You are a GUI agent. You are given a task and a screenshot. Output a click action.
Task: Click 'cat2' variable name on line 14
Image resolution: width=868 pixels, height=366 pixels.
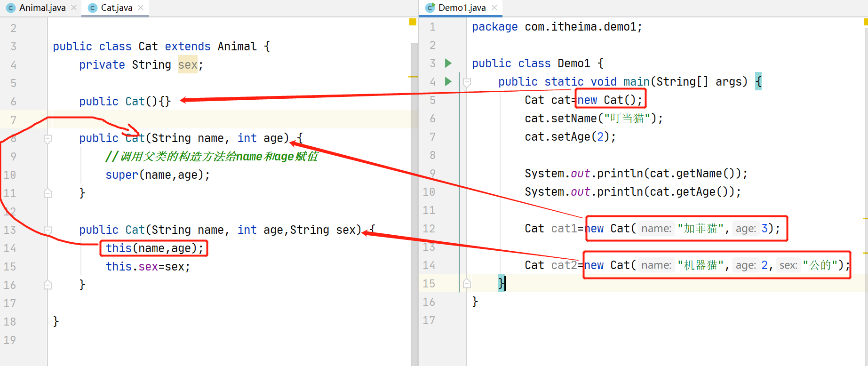[x=564, y=265]
